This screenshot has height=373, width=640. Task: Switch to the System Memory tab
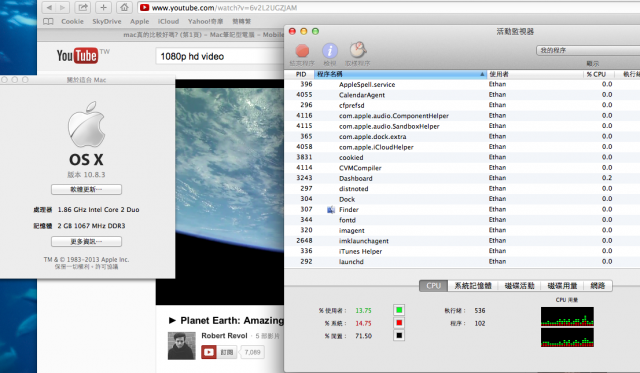point(473,286)
